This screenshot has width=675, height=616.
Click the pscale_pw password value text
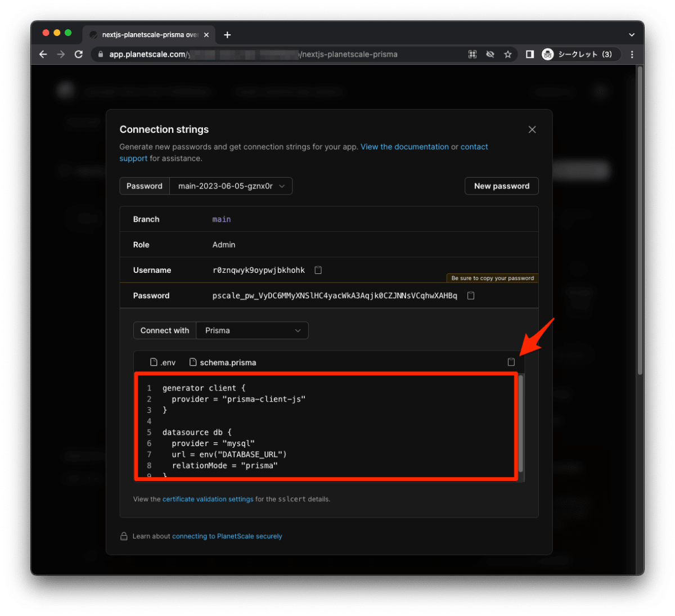pos(335,295)
